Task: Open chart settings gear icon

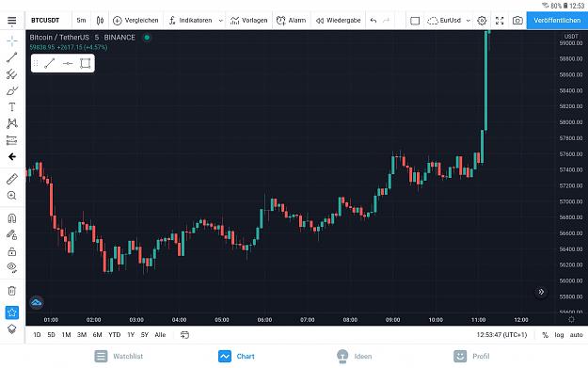Action: [x=482, y=21]
